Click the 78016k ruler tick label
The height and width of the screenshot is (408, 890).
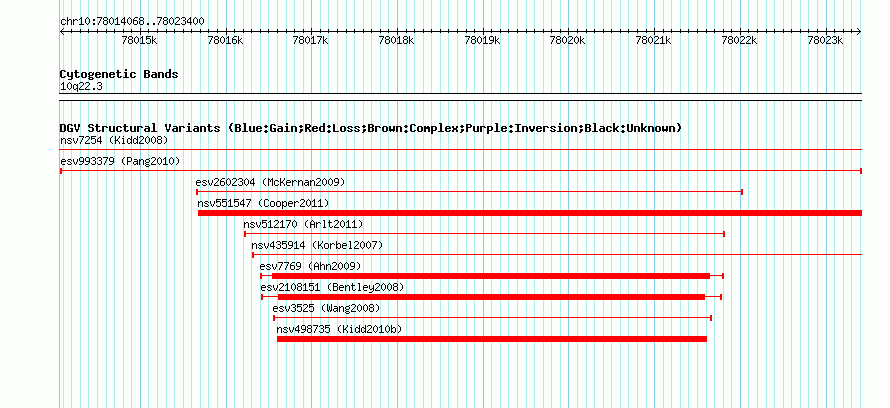(x=225, y=40)
